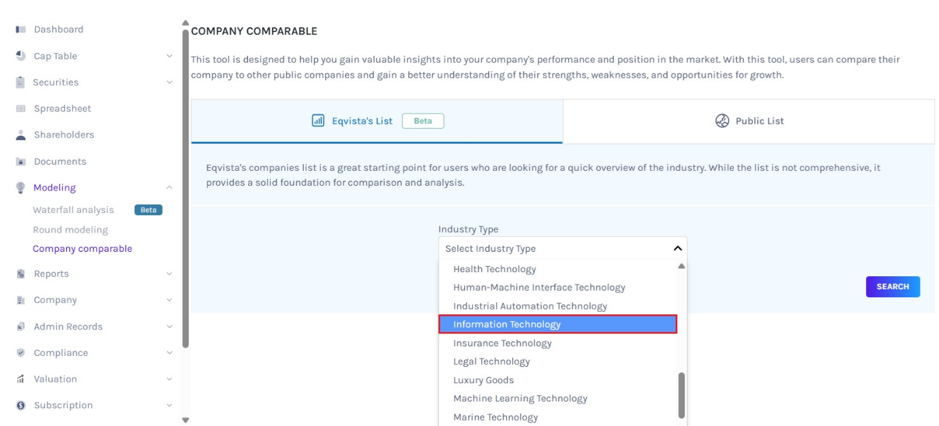Click the Eqvista's List bar chart icon
Screen dimensions: 939x426
coord(318,120)
